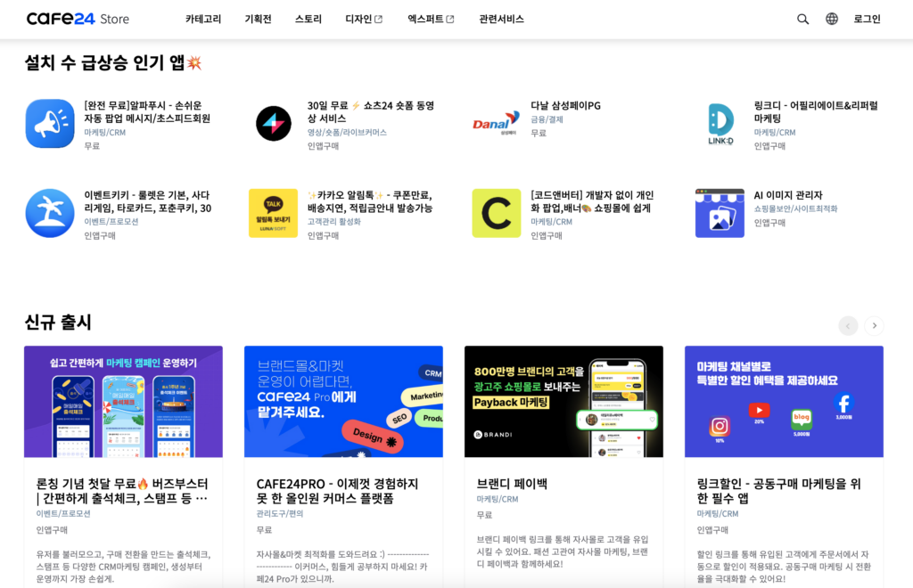Open the 버즈부스터 출석체크 card title
Image resolution: width=913 pixels, height=588 pixels.
point(122,491)
